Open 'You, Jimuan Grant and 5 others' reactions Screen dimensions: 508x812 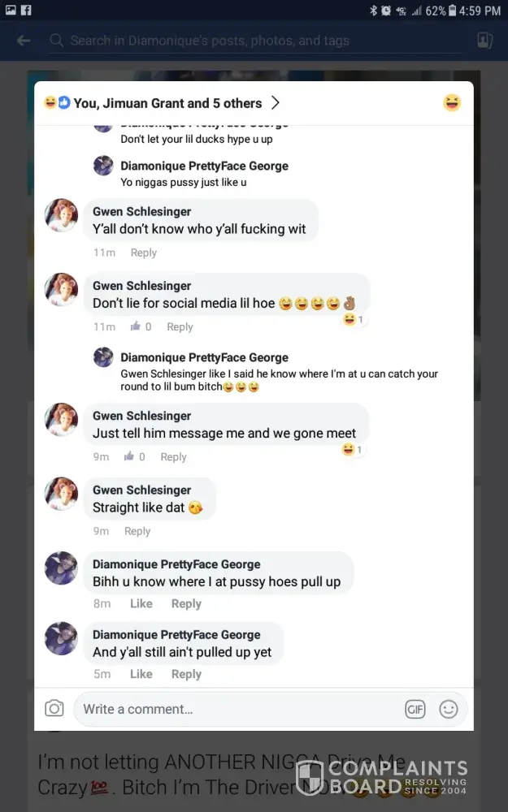tap(167, 103)
